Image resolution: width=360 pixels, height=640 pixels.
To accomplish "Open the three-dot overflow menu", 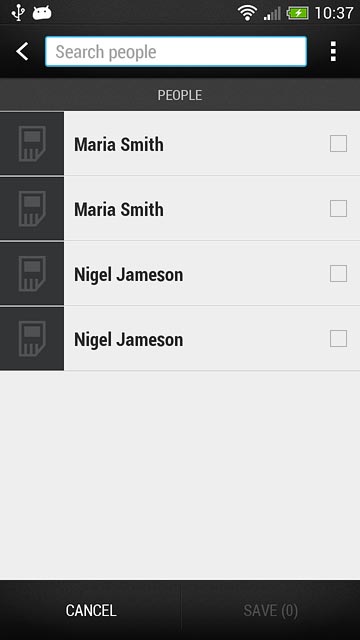I will coord(333,51).
